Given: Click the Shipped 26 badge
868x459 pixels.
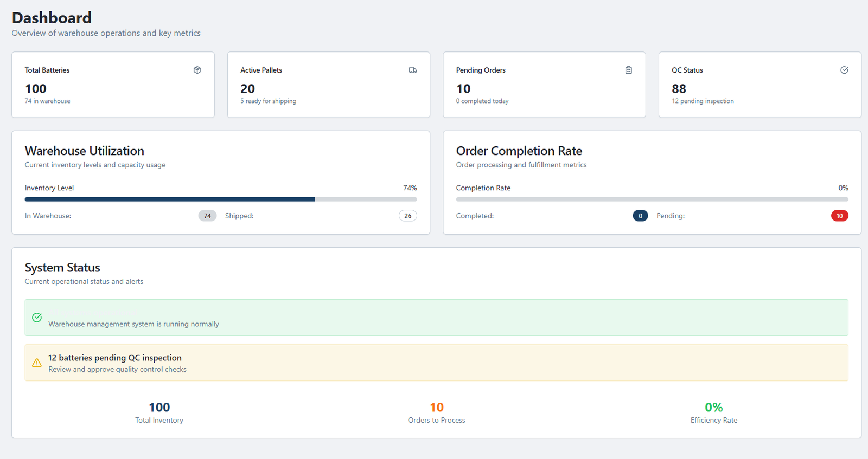Looking at the screenshot, I should click(x=408, y=216).
